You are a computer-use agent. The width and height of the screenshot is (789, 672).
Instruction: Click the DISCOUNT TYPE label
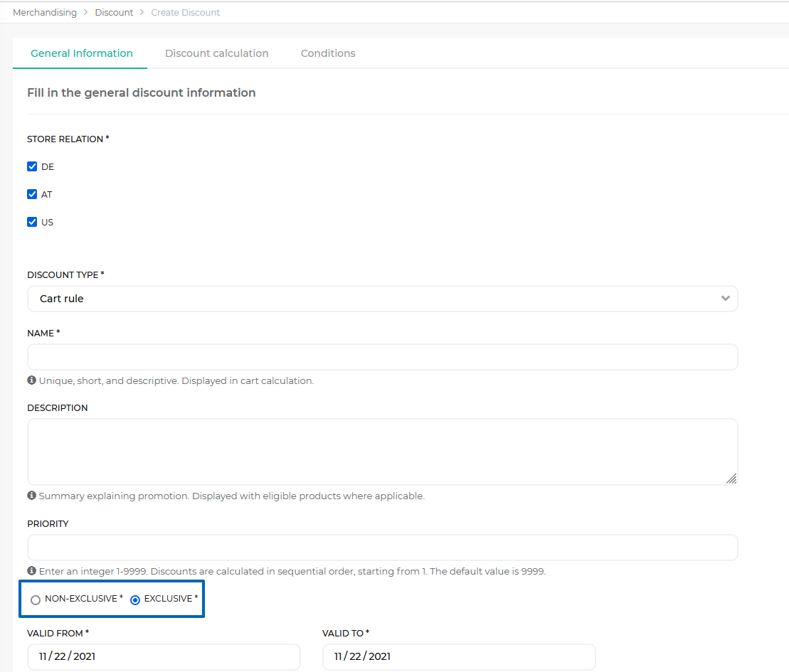point(65,274)
